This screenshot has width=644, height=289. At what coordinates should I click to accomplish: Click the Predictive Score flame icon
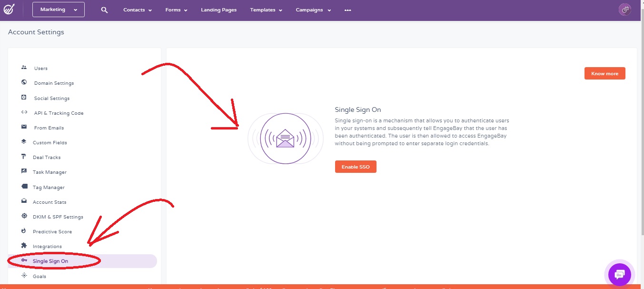(x=24, y=231)
